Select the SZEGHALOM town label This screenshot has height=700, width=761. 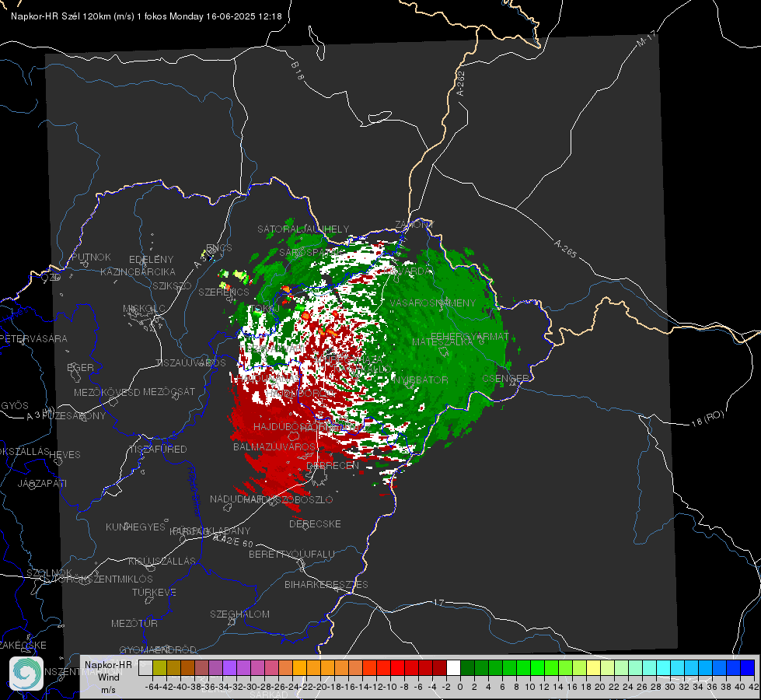click(x=239, y=614)
